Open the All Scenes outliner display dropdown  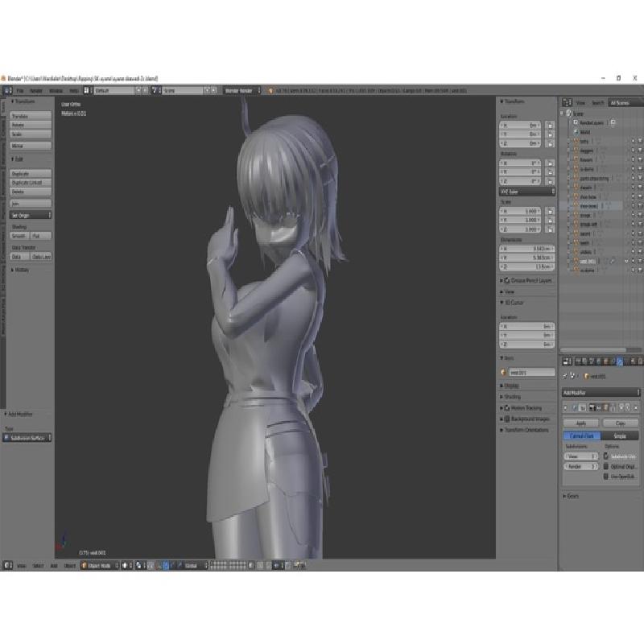pyautogui.click(x=625, y=103)
